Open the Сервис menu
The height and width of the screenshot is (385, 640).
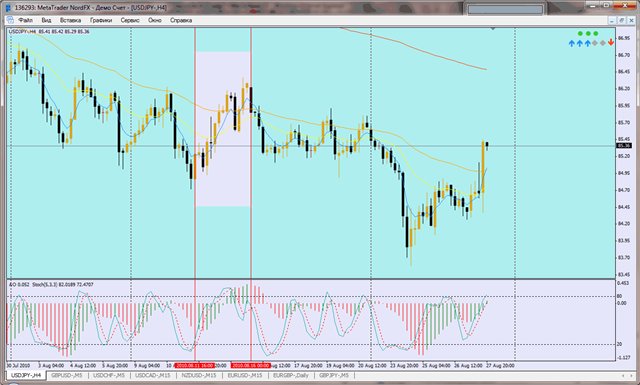pos(130,20)
